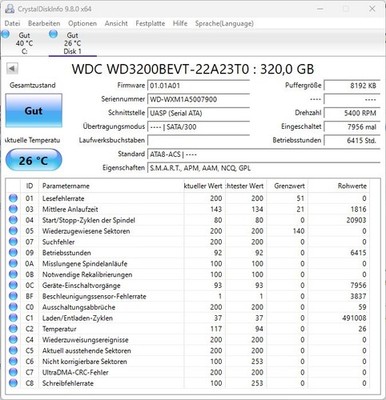Viewport: 386px width, 400px height.
Task: Click status orb for Beschleunigungssensor-Fehlerrate
Action: coord(13,296)
